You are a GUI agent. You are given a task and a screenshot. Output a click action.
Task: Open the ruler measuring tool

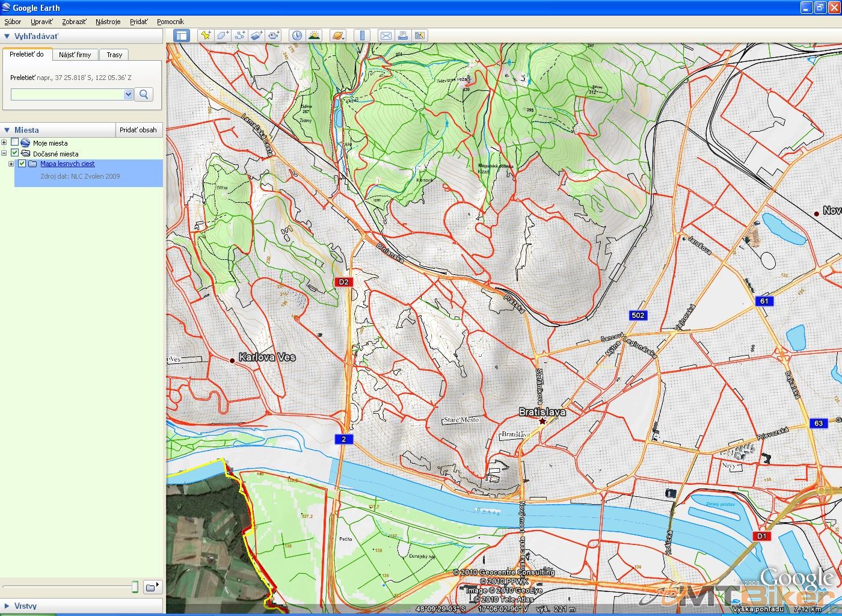click(x=362, y=35)
